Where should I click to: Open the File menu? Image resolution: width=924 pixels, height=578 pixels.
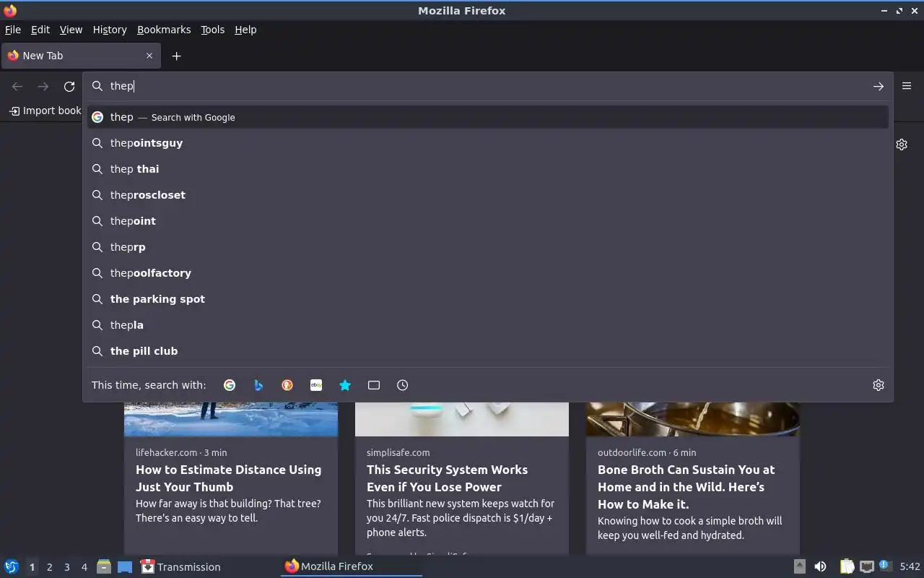(x=12, y=30)
